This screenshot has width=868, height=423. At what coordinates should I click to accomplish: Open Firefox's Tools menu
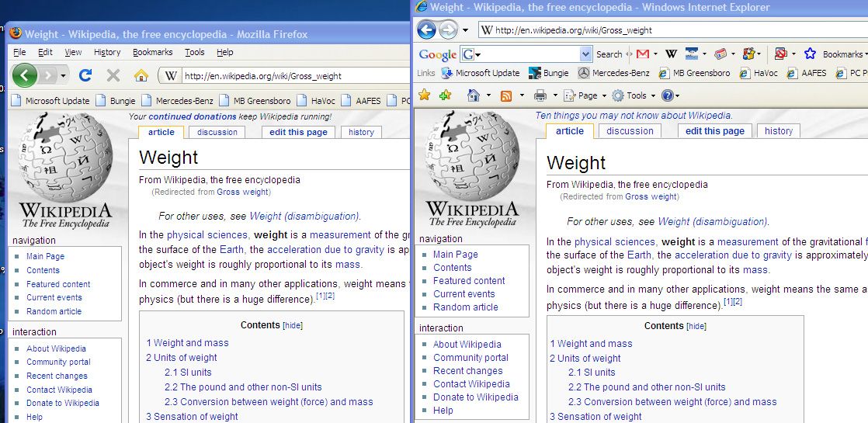194,52
